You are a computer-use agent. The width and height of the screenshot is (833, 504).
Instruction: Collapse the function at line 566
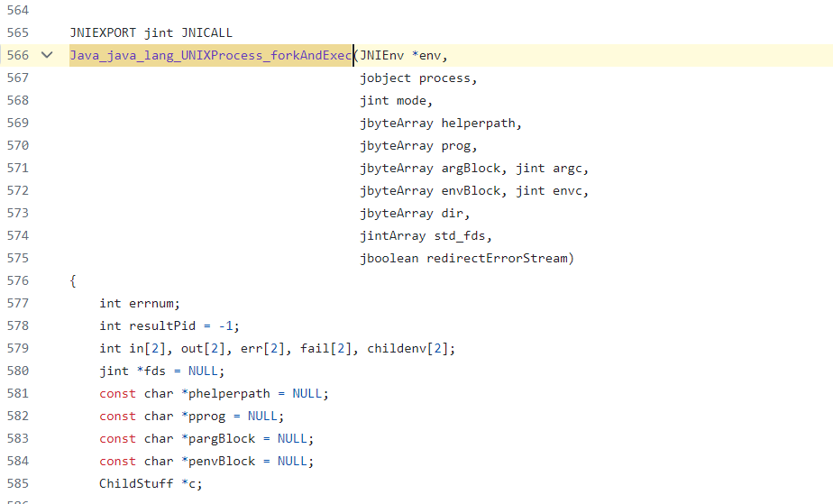47,55
